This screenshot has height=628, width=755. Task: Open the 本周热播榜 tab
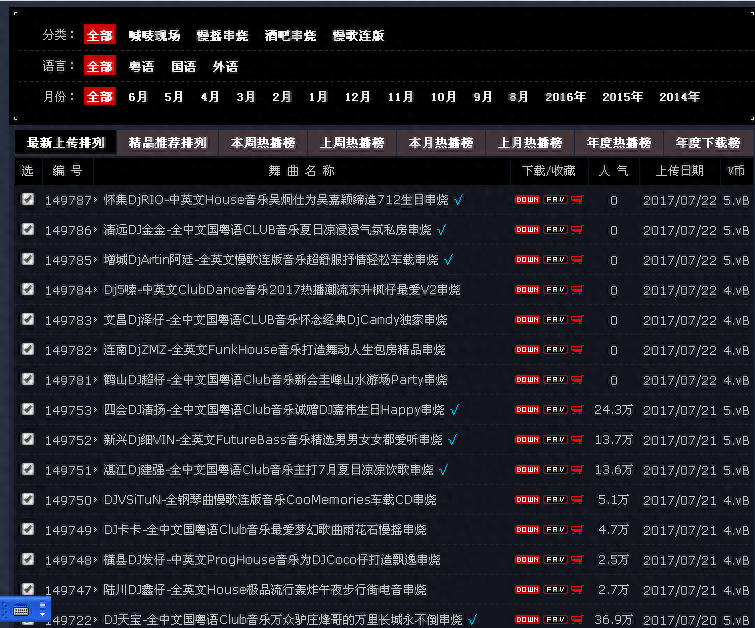click(263, 143)
